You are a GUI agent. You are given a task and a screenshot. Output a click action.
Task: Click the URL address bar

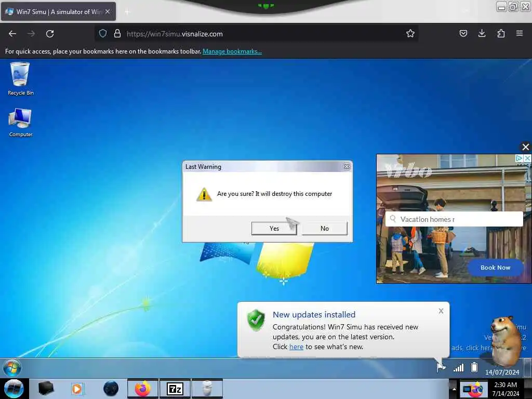tap(258, 34)
